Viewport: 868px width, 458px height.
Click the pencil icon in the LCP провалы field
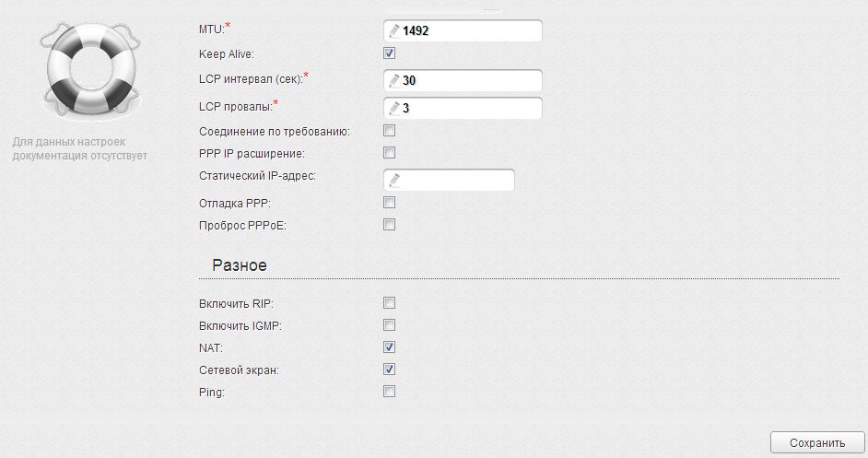click(394, 108)
